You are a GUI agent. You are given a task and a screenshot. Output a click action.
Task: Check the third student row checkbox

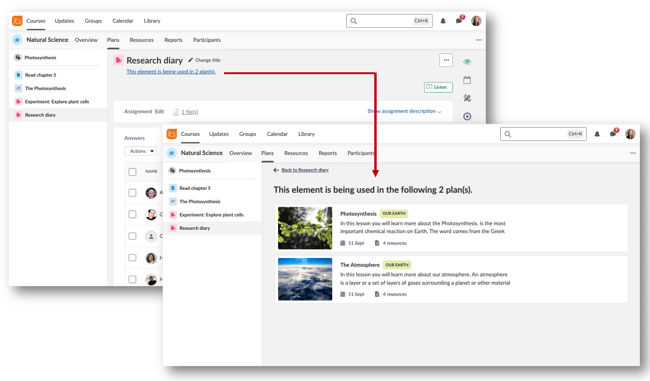[132, 236]
